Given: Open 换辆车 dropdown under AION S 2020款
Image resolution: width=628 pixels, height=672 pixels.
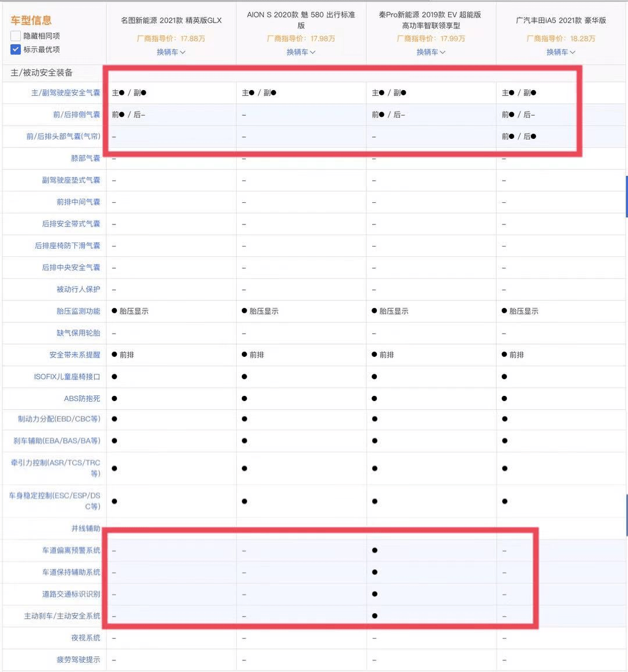Looking at the screenshot, I should pyautogui.click(x=301, y=52).
